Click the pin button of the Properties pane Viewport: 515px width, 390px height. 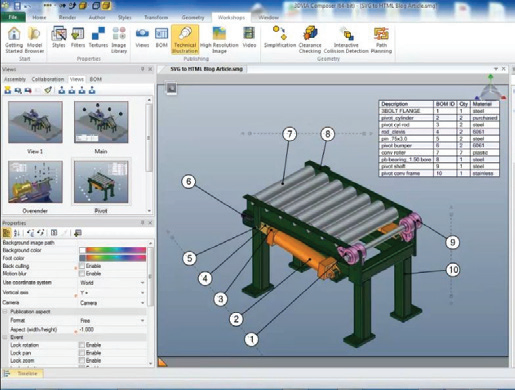coord(143,223)
